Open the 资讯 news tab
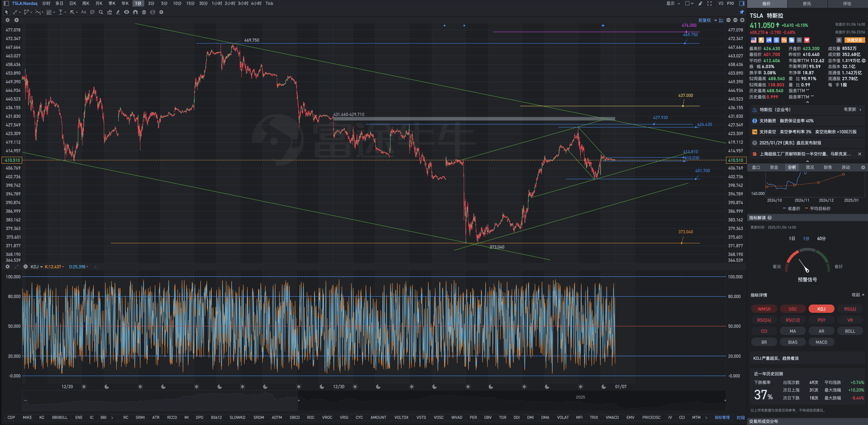This screenshot has height=425, width=868. coord(807,4)
